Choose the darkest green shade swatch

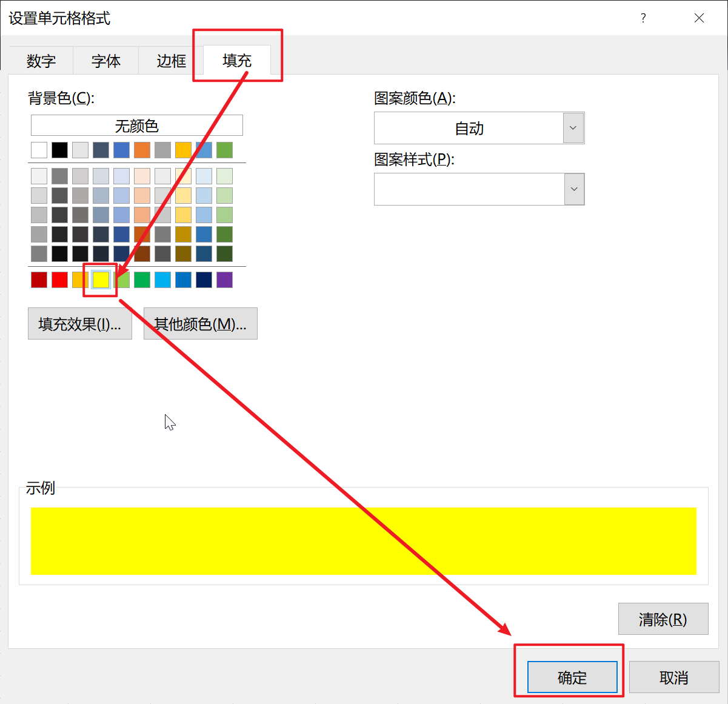[225, 253]
